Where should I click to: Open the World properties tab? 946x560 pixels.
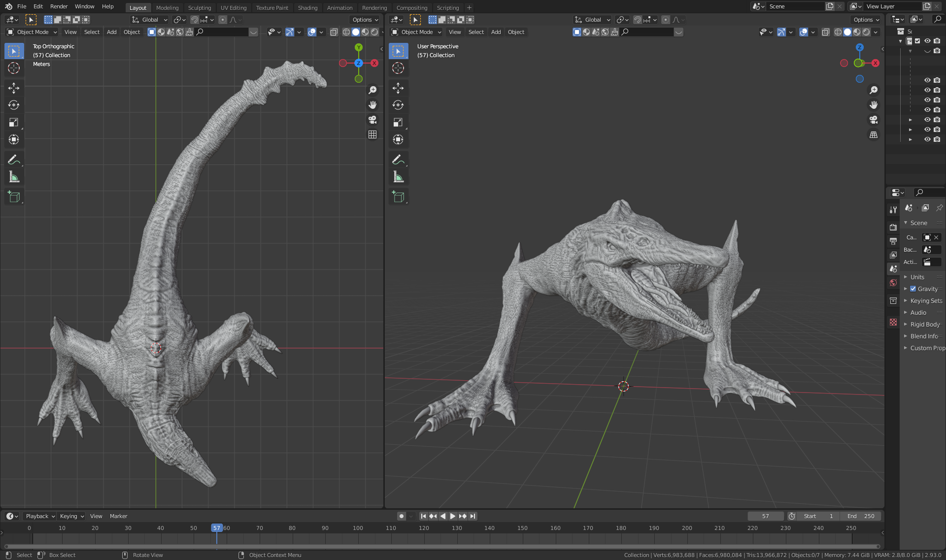(893, 283)
